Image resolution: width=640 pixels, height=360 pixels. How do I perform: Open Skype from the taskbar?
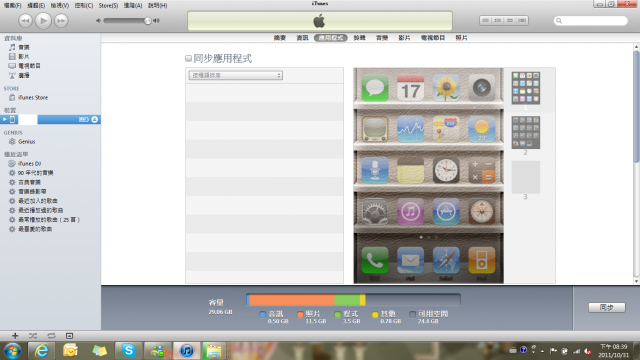pos(129,351)
